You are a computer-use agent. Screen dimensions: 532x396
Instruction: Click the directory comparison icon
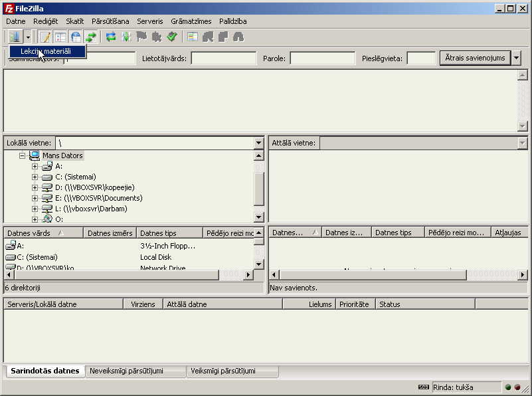208,37
